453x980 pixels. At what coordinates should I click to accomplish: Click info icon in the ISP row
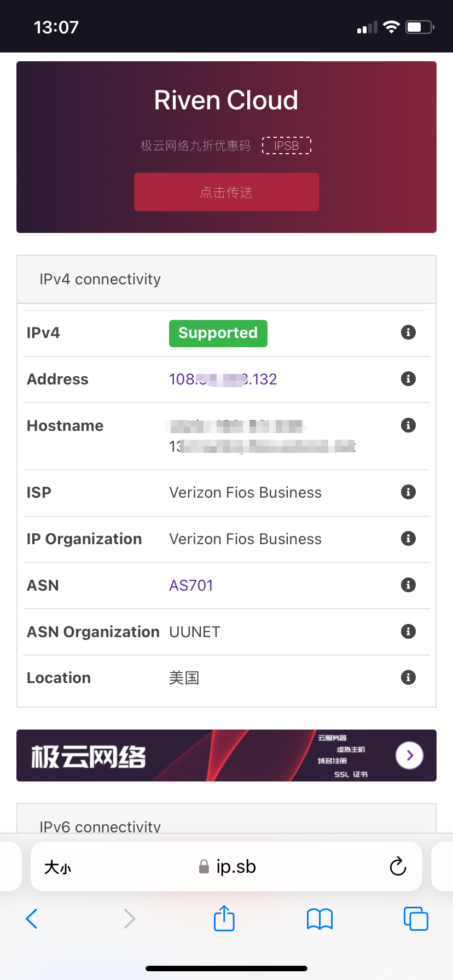(408, 492)
